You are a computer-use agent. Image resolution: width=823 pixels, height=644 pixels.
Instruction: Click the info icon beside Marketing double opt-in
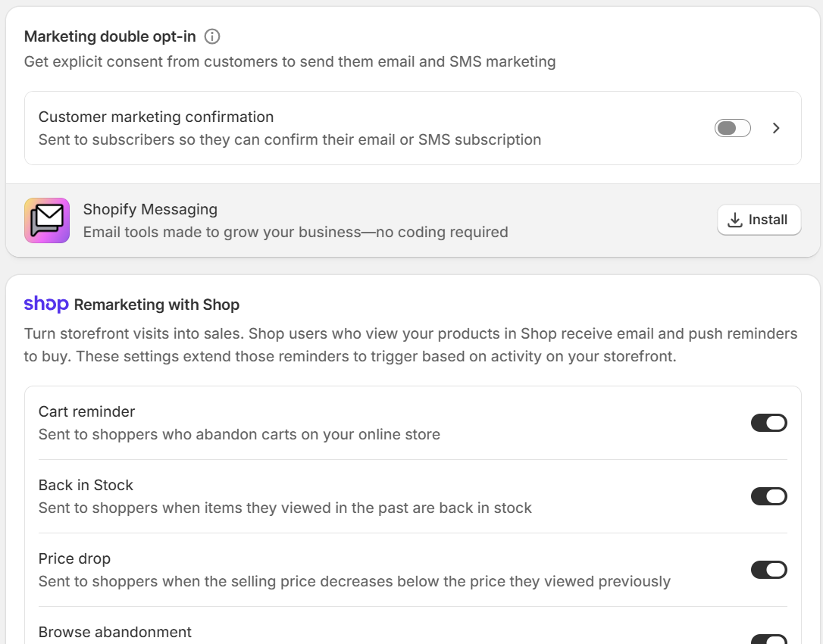212,36
